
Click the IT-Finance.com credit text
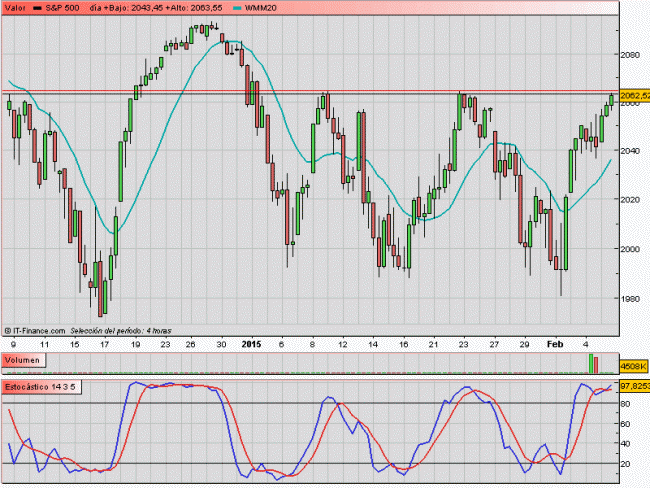(35, 331)
